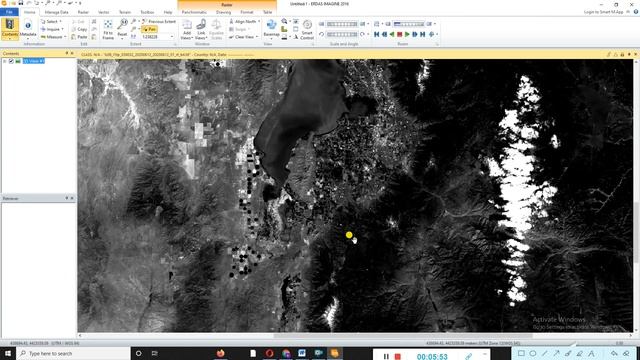Open the ERDAS help icon
This screenshot has width=640, height=360.
coord(636,12)
